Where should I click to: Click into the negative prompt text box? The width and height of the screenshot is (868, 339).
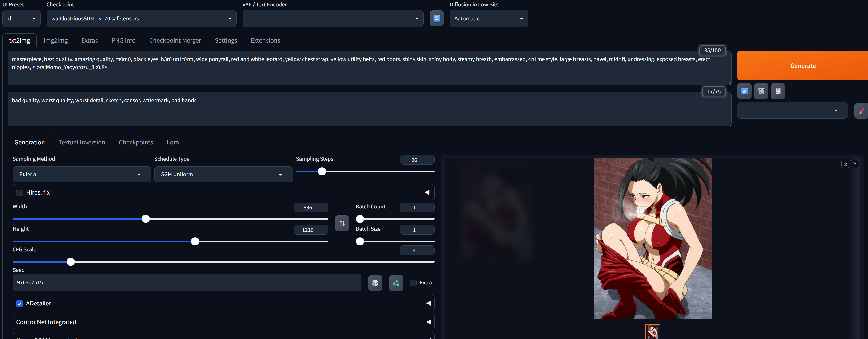369,109
